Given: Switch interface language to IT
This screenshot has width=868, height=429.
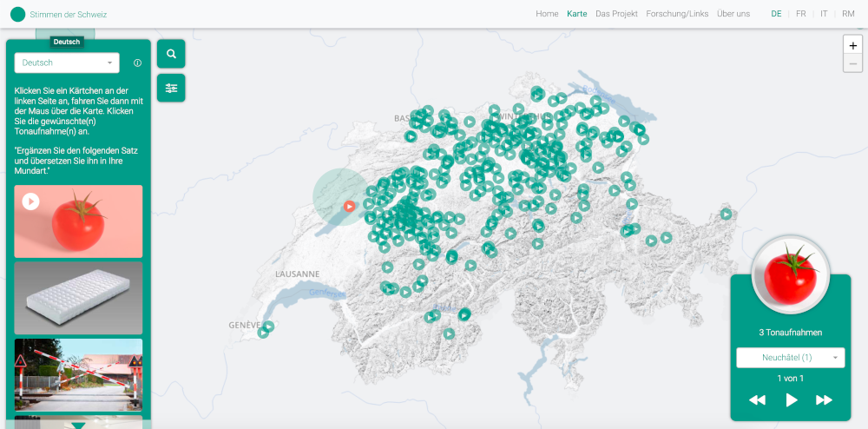Looking at the screenshot, I should (824, 14).
